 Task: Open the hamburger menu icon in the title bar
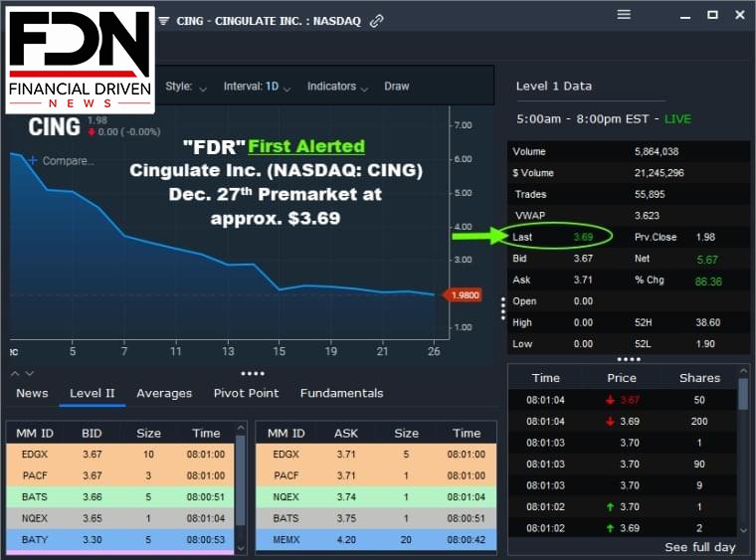(x=624, y=15)
